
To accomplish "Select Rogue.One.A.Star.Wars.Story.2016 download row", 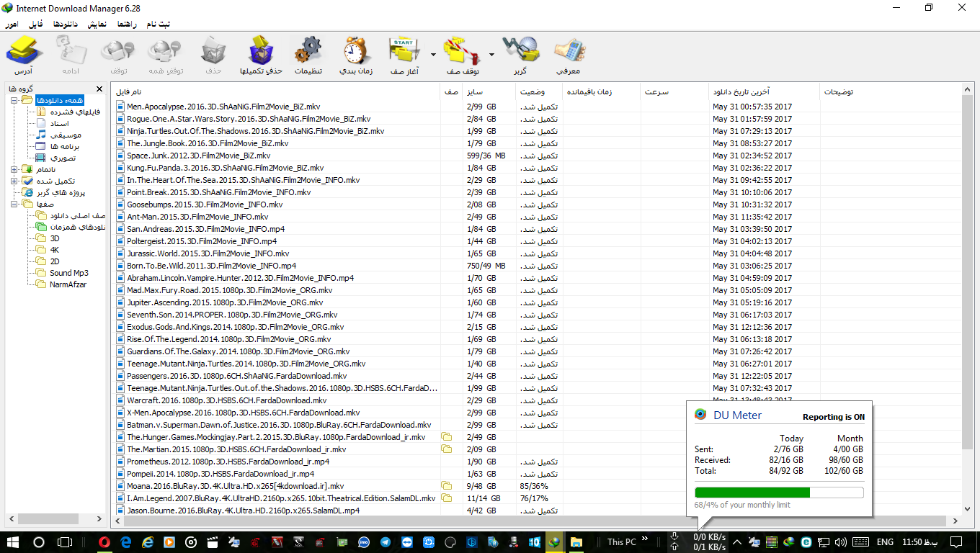I will (538, 119).
